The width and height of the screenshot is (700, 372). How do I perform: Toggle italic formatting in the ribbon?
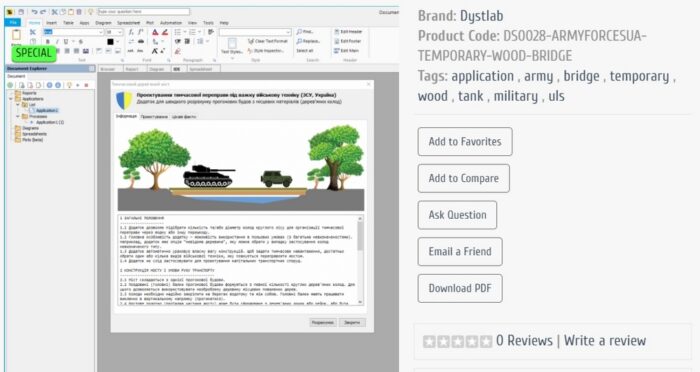coord(57,42)
